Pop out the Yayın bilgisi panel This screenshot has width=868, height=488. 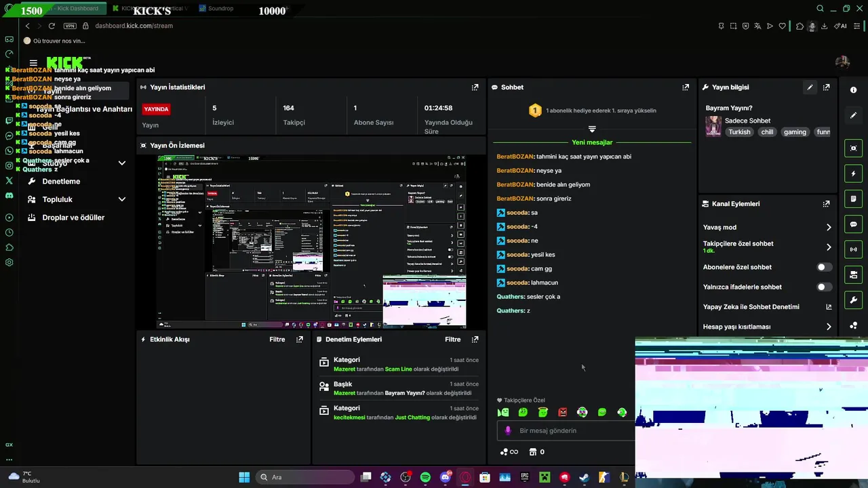point(826,87)
